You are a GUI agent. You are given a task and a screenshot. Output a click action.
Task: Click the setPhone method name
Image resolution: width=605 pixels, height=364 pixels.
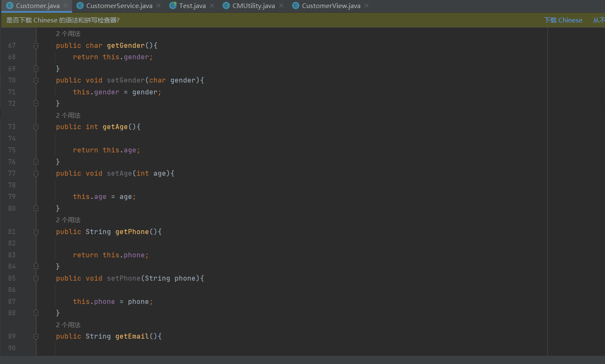pyautogui.click(x=124, y=279)
